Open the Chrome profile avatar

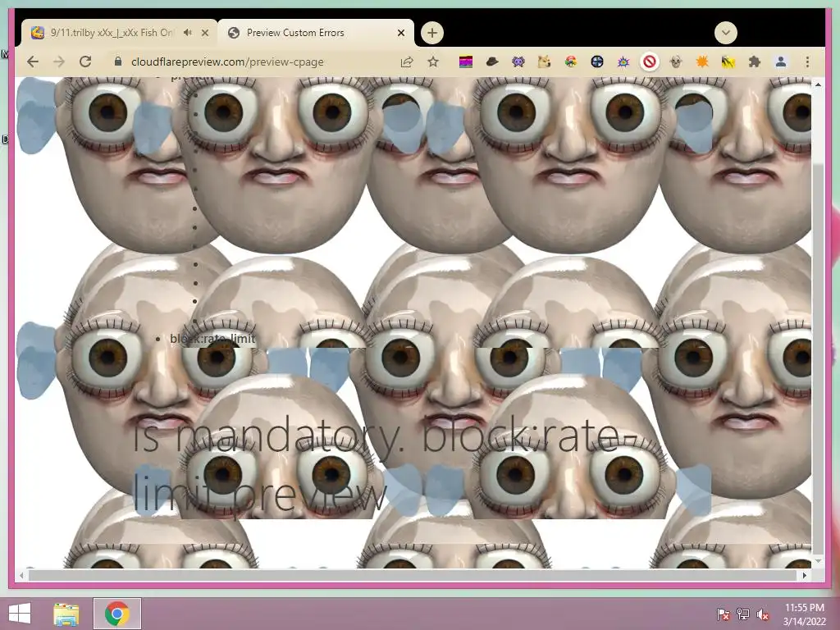coord(781,62)
